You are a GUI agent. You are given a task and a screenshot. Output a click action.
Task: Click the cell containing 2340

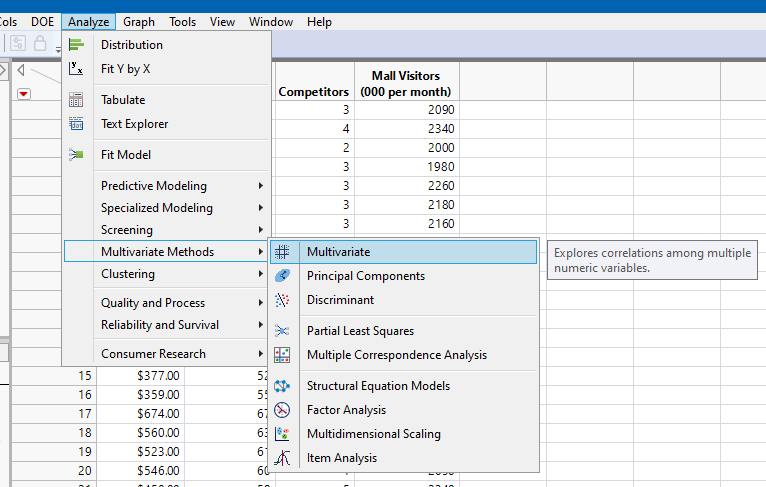coord(406,129)
